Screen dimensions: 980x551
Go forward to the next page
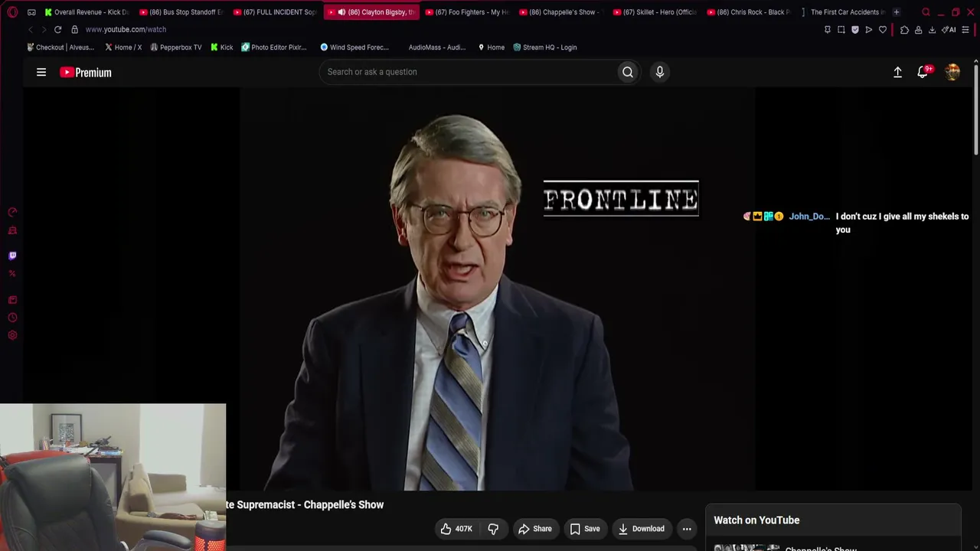(44, 29)
